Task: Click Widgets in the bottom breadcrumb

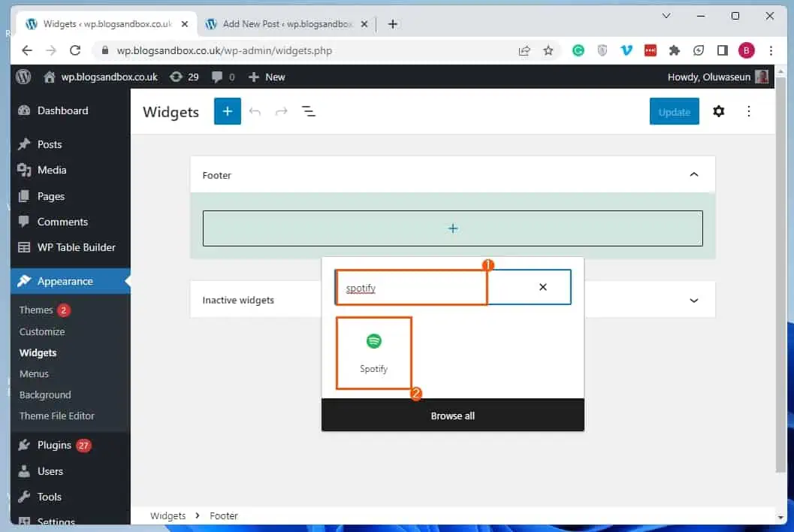Action: click(168, 515)
